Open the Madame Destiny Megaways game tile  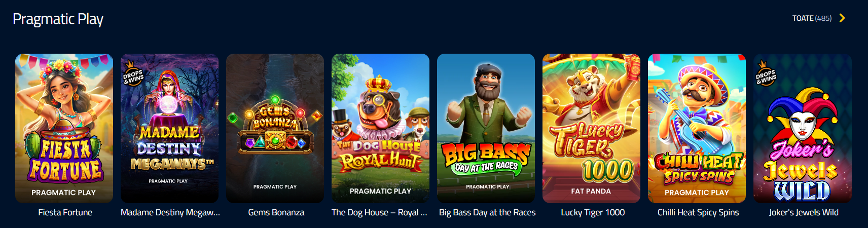point(170,128)
